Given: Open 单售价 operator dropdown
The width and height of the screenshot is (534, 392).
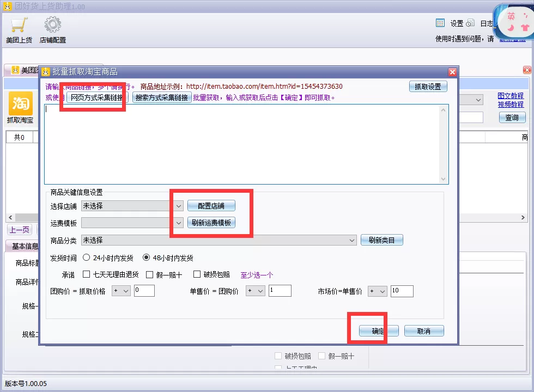Looking at the screenshot, I should click(x=256, y=291).
